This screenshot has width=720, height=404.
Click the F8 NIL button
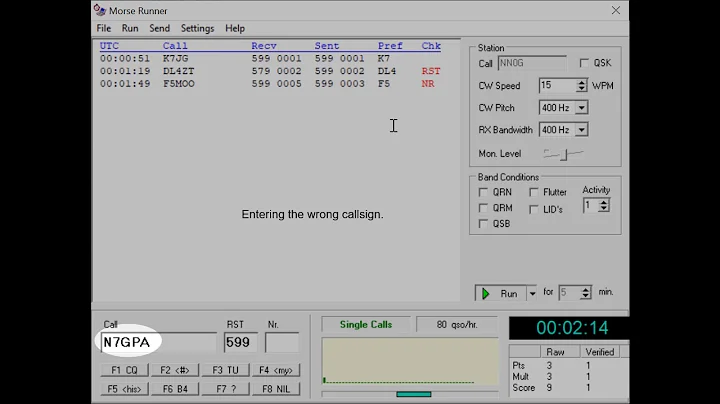point(276,389)
